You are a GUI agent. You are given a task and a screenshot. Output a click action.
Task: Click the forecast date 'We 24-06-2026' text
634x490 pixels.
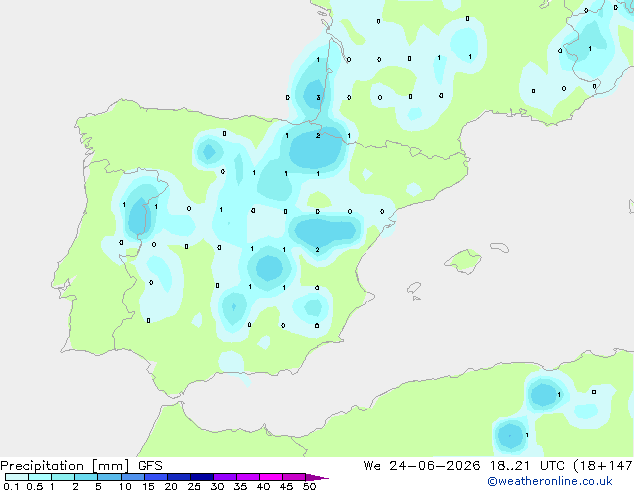[x=422, y=466]
